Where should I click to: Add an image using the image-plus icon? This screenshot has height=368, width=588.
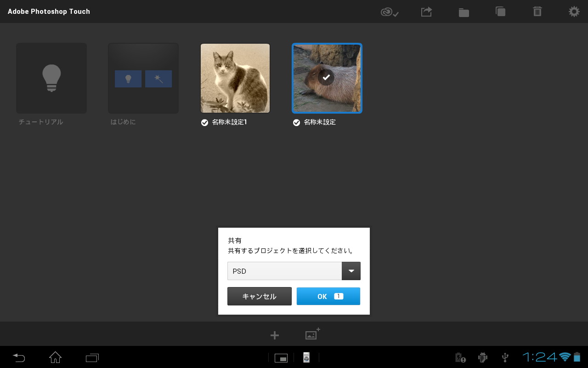(x=312, y=334)
